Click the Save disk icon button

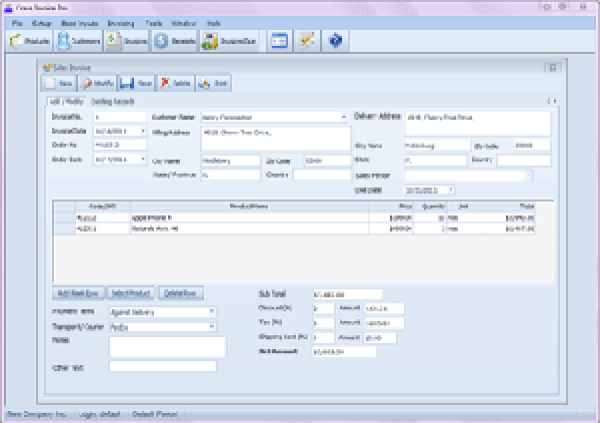[139, 84]
